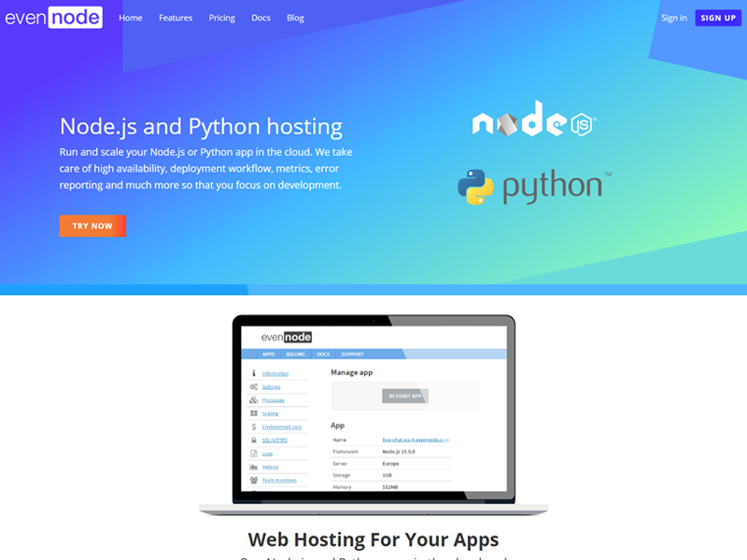Click the APPS tab in laptop screenshot

click(x=269, y=354)
